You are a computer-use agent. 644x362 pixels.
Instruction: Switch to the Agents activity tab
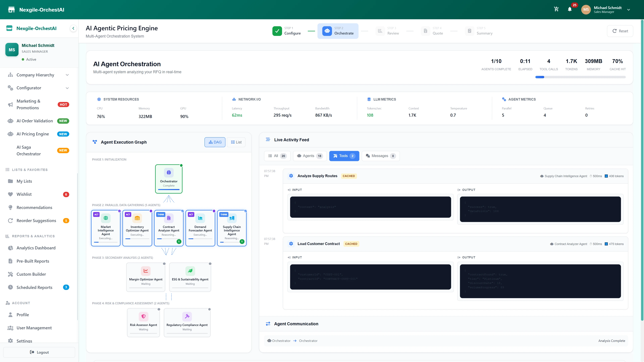[x=309, y=156]
